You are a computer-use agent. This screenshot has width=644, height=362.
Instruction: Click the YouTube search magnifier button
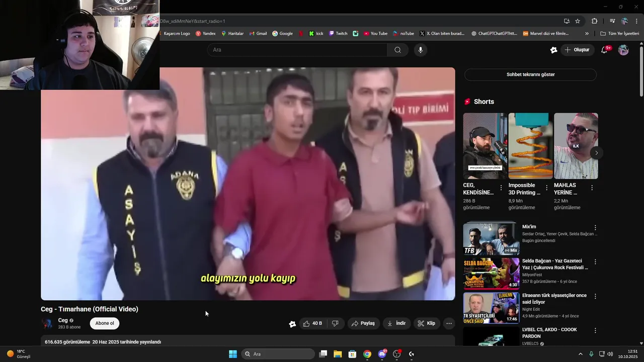pos(397,50)
